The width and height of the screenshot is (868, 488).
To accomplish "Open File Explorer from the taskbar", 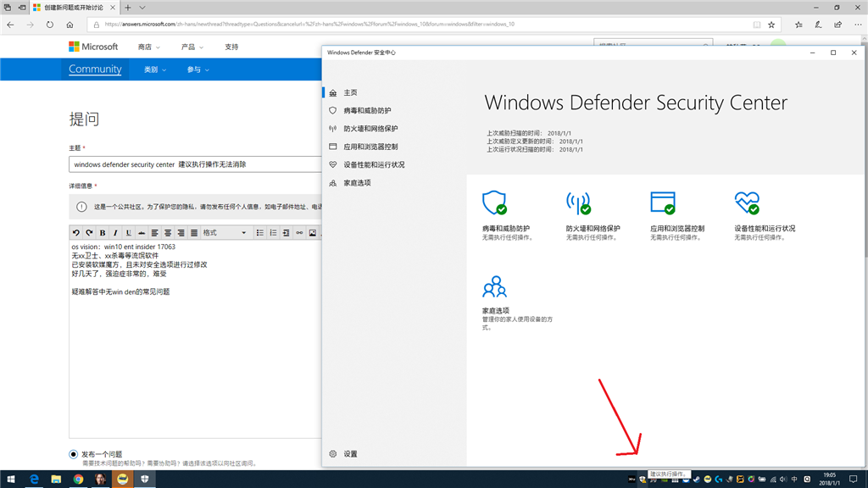I will [x=56, y=480].
